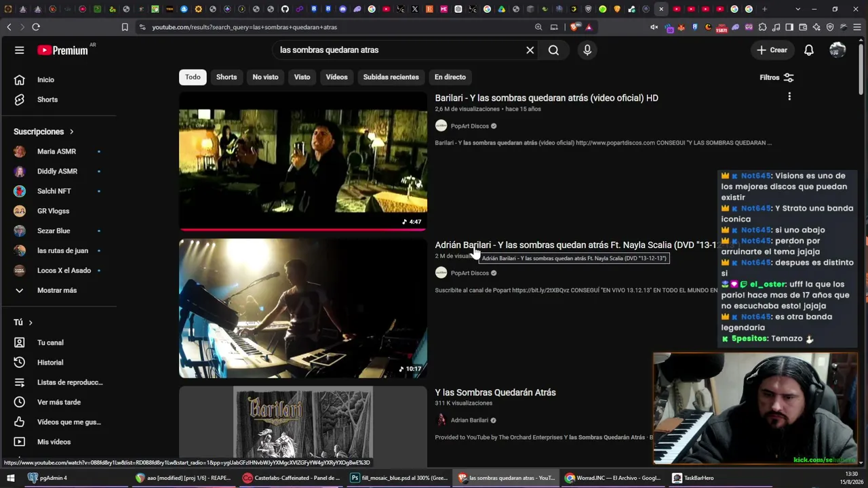Expand the Tú section chevron
This screenshot has width=868, height=488.
click(31, 323)
